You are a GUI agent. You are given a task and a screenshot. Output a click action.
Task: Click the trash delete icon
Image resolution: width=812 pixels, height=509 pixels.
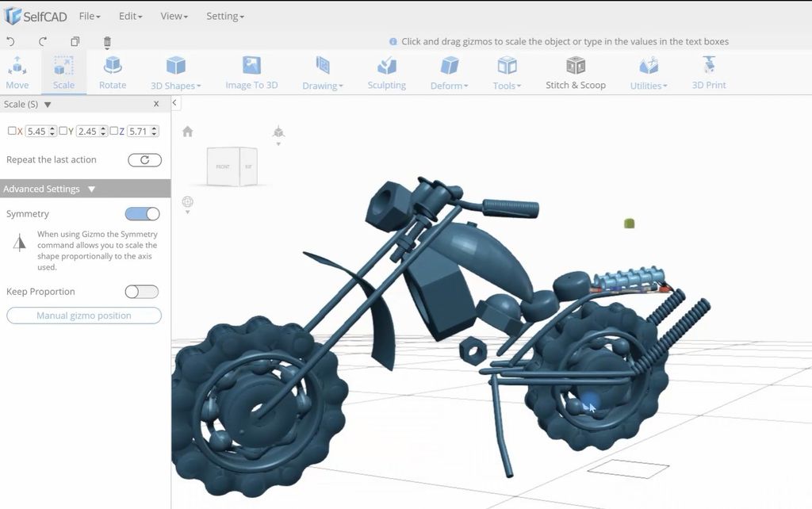click(x=107, y=40)
